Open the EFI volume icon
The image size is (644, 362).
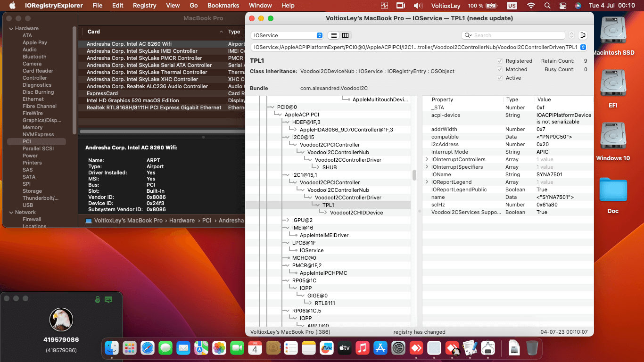[613, 84]
